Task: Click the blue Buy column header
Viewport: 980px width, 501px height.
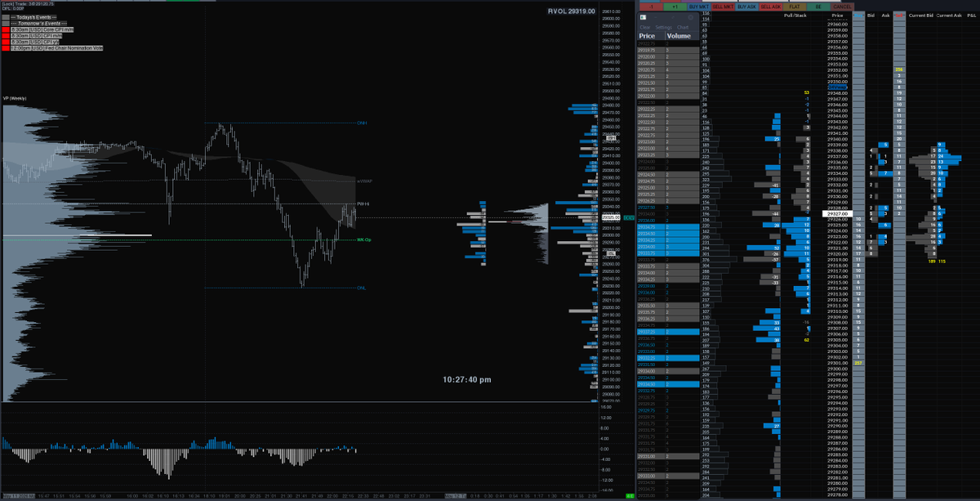Action: pos(858,16)
